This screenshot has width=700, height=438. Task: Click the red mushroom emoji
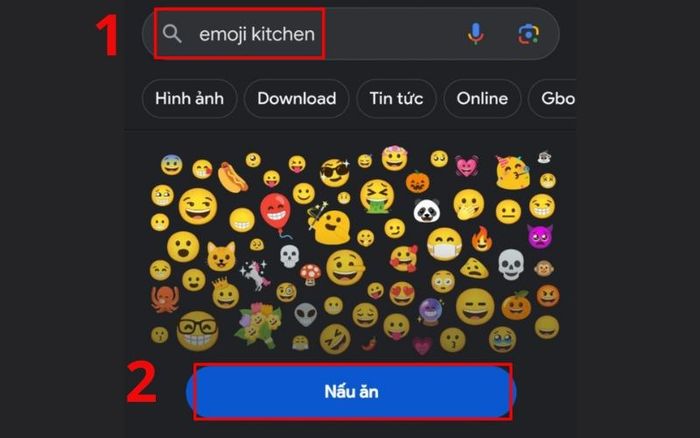click(x=310, y=274)
